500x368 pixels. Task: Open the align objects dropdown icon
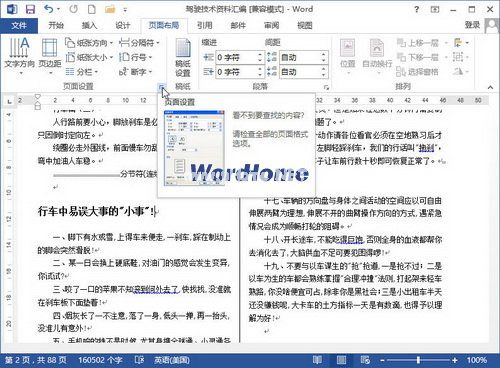(x=461, y=43)
